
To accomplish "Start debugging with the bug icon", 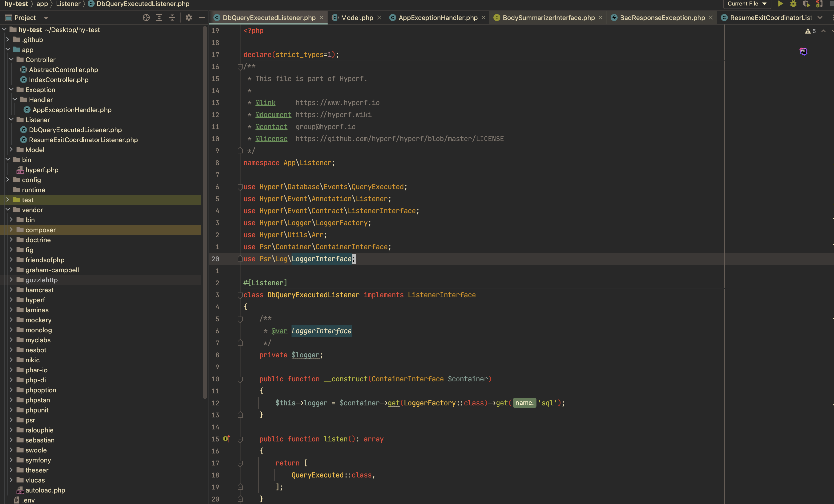I will (x=793, y=4).
